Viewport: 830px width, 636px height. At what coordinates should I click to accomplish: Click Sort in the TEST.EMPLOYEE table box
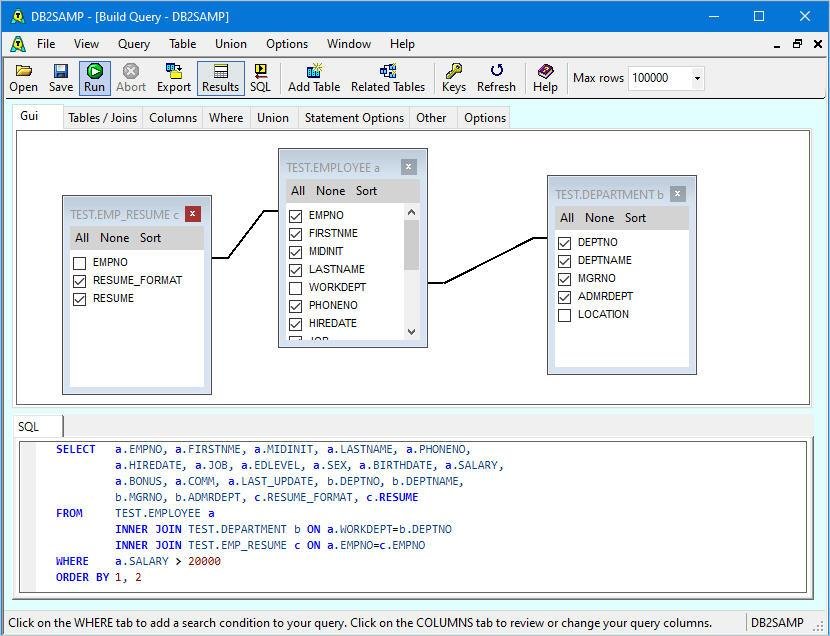[x=366, y=191]
